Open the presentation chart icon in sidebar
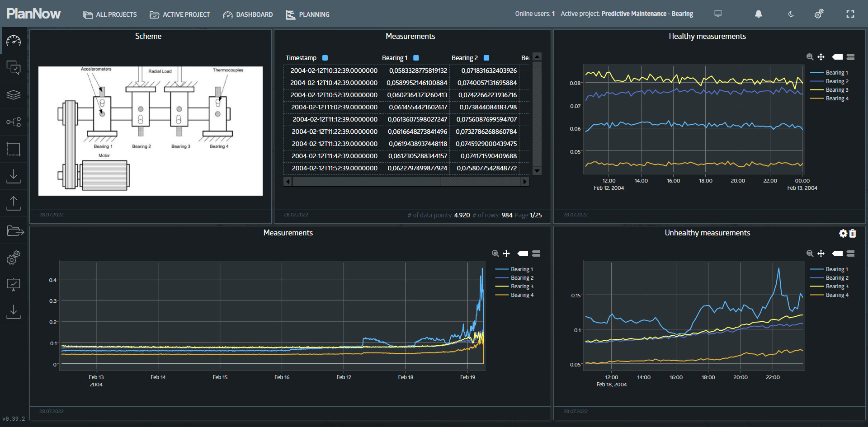Screen dimensions: 868x427 pos(14,285)
